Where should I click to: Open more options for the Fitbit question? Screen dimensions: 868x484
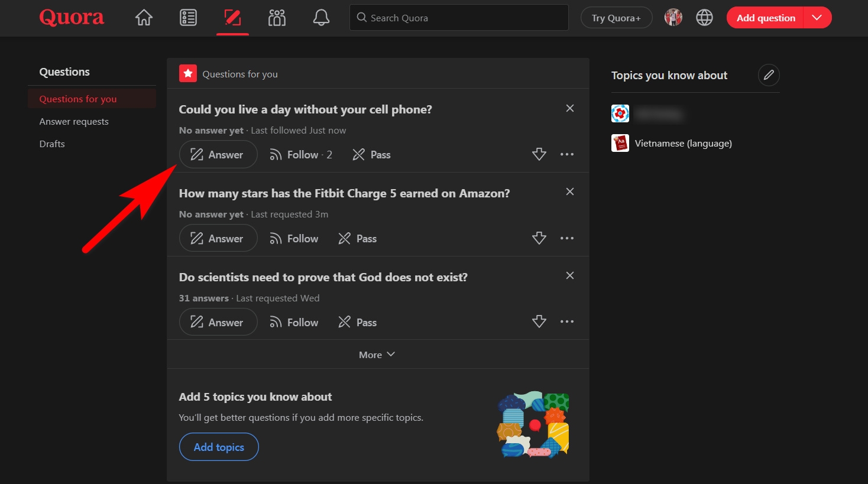(x=567, y=238)
